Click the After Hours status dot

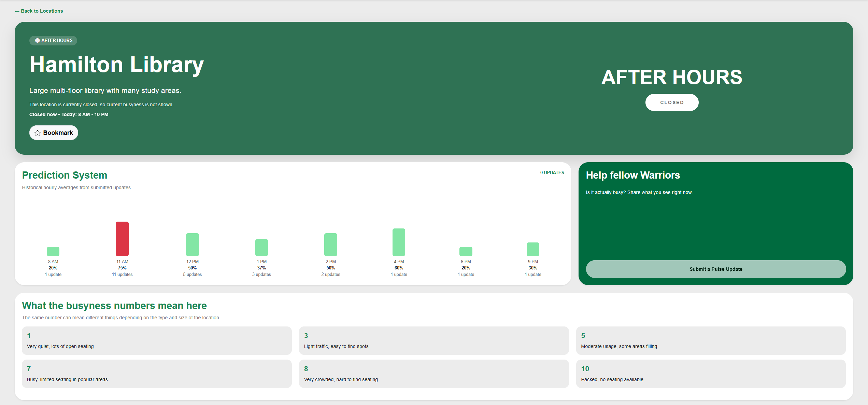38,41
